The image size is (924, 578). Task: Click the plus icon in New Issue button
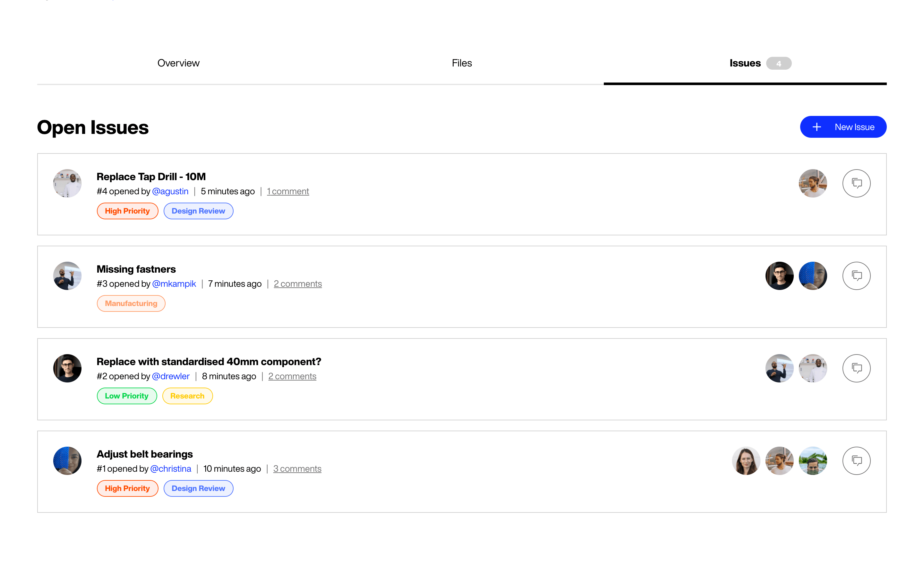pos(817,127)
